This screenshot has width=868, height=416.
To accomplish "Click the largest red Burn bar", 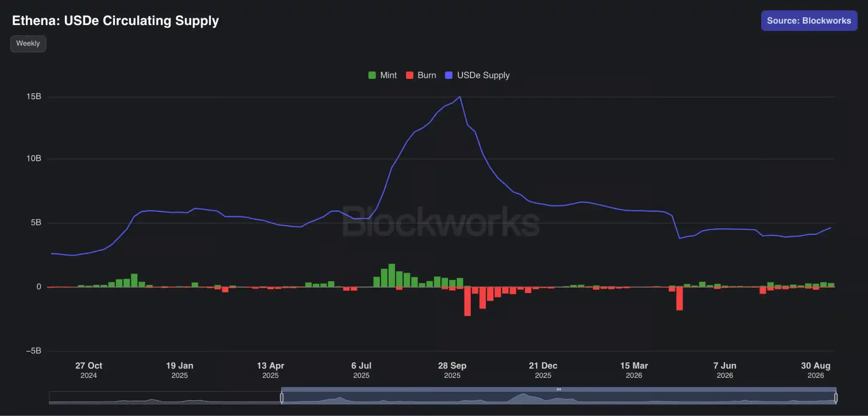I will tap(467, 301).
